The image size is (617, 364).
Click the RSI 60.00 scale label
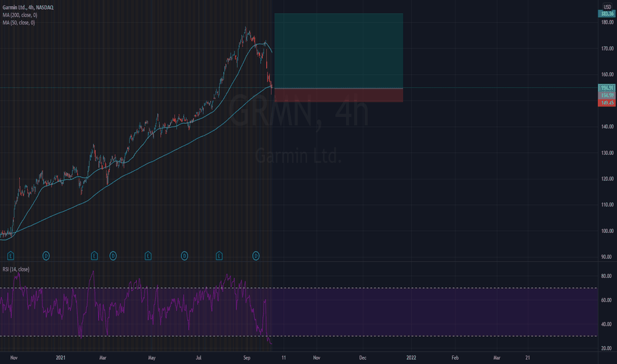pos(606,300)
